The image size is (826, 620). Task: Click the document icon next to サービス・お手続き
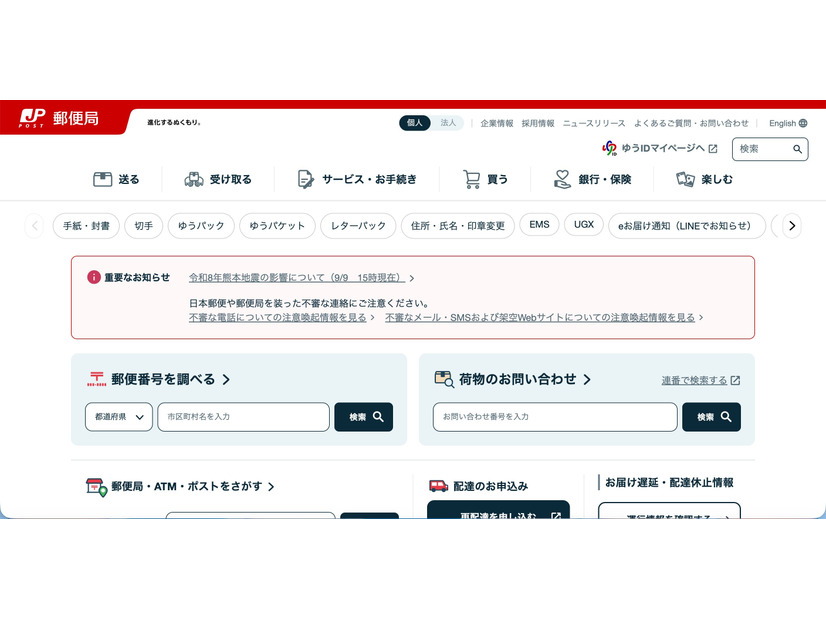tap(306, 180)
